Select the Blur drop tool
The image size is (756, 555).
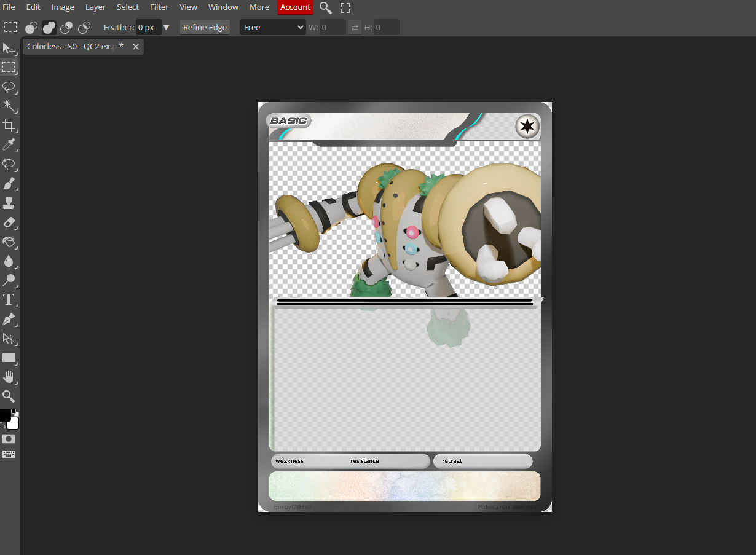(9, 261)
